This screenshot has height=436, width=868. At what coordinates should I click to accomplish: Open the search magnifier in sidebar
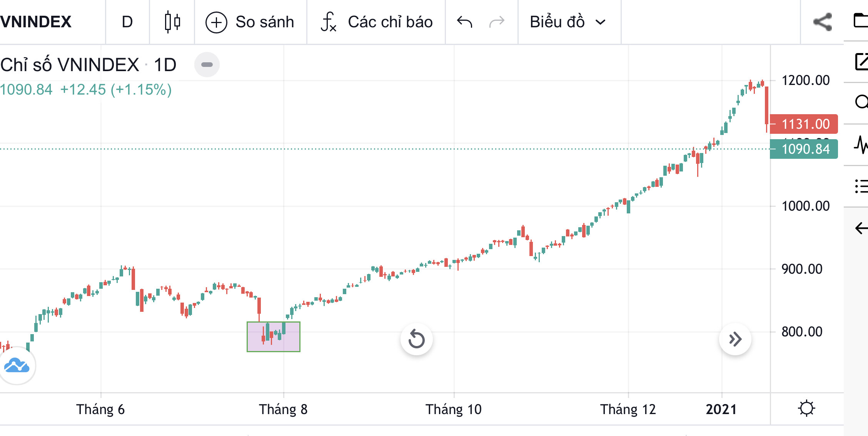pyautogui.click(x=861, y=102)
